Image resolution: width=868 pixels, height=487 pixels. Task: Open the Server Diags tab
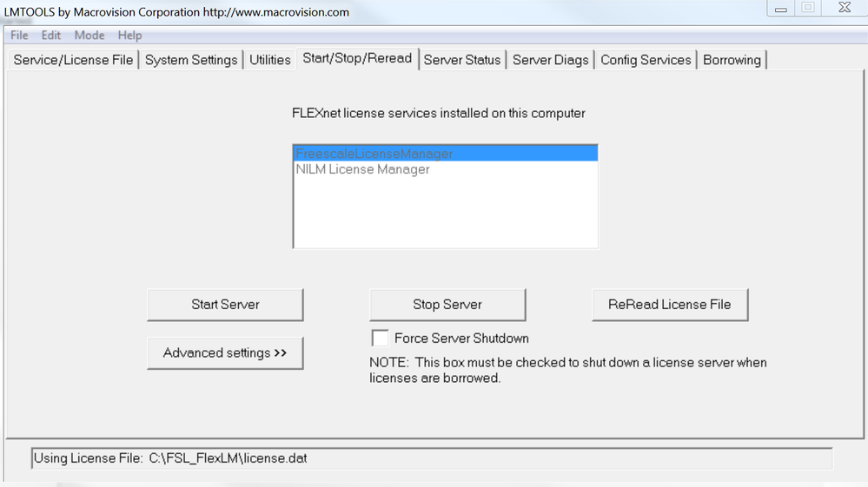551,60
